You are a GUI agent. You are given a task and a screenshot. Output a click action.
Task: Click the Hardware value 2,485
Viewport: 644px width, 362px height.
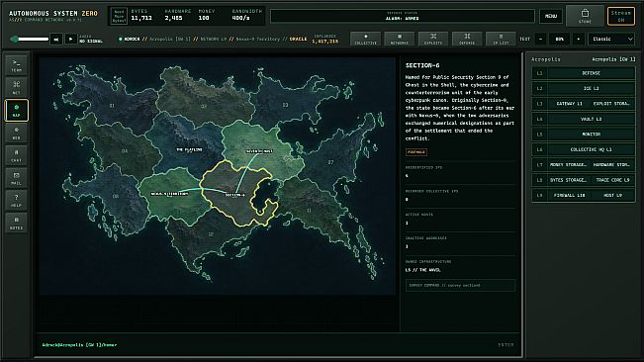pyautogui.click(x=173, y=18)
